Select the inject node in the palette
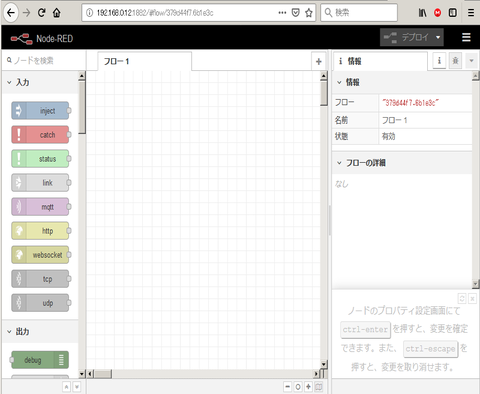480x394 pixels. coord(40,111)
